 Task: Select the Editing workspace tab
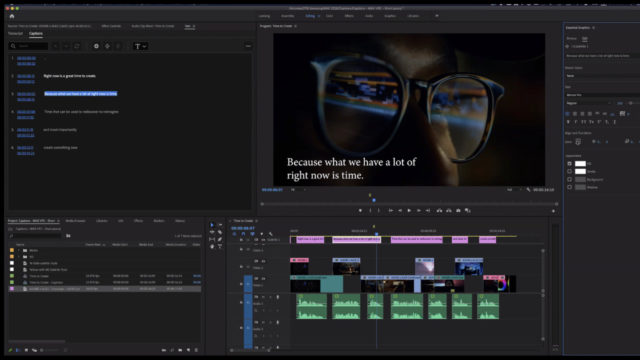tap(310, 16)
